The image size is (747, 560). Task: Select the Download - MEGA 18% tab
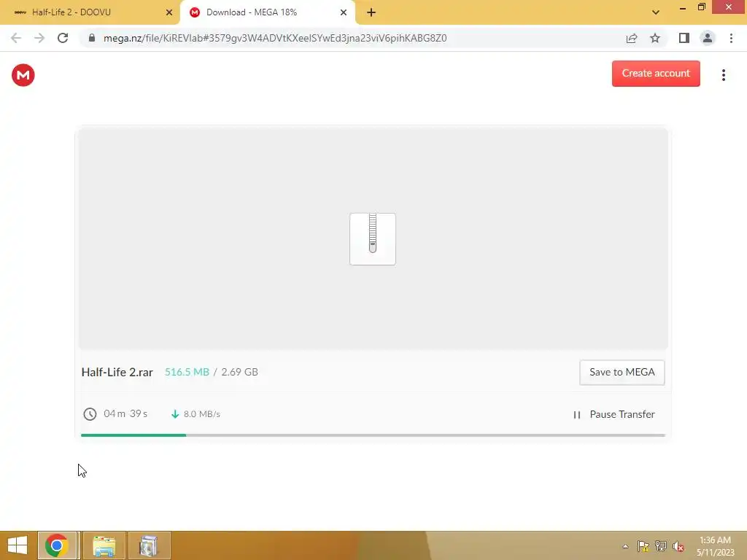coord(267,12)
